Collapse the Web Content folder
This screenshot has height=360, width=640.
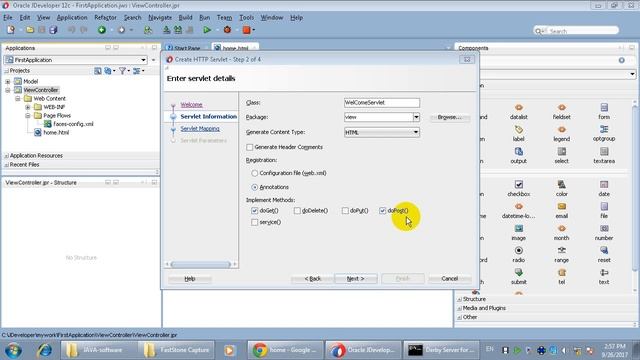tap(18, 99)
